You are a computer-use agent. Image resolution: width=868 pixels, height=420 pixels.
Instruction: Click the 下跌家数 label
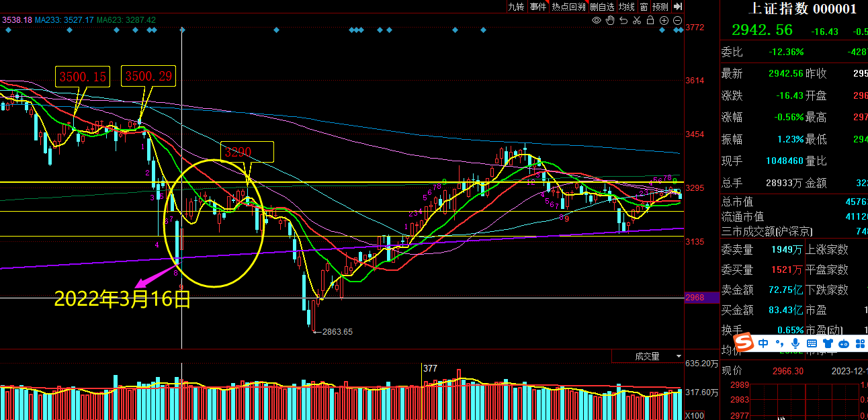pos(827,290)
